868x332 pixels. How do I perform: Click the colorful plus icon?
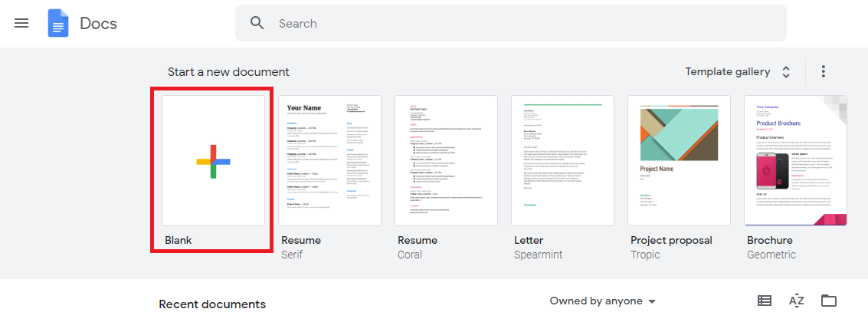coord(213,161)
